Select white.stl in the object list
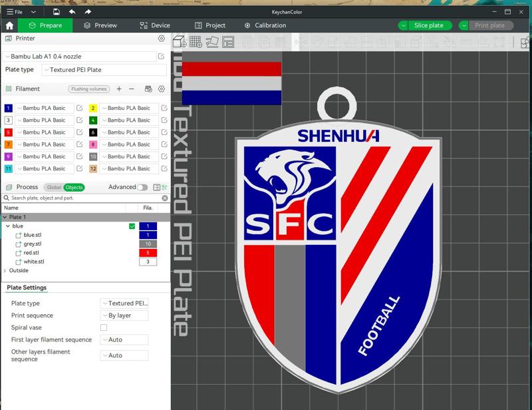 point(34,262)
